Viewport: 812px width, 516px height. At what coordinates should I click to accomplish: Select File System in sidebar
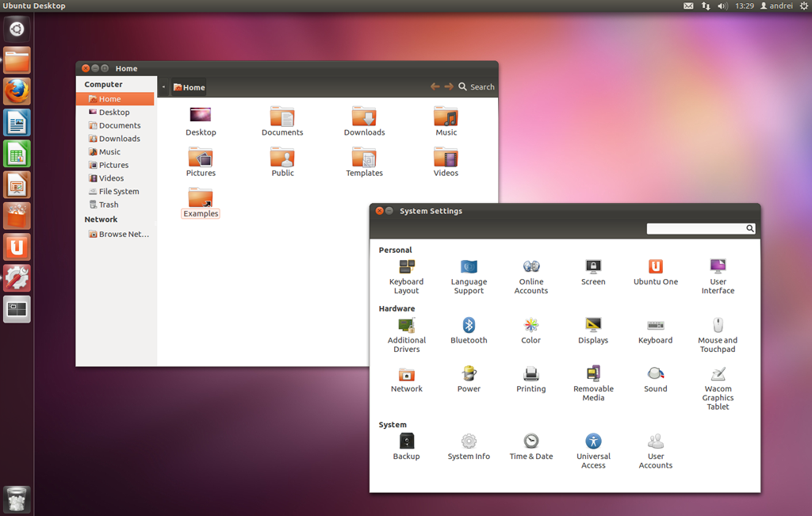coord(118,191)
